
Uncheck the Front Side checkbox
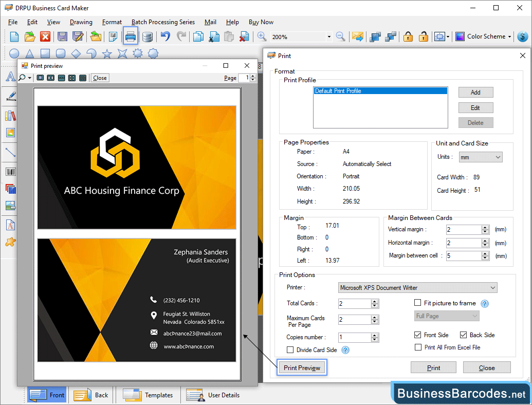click(418, 335)
